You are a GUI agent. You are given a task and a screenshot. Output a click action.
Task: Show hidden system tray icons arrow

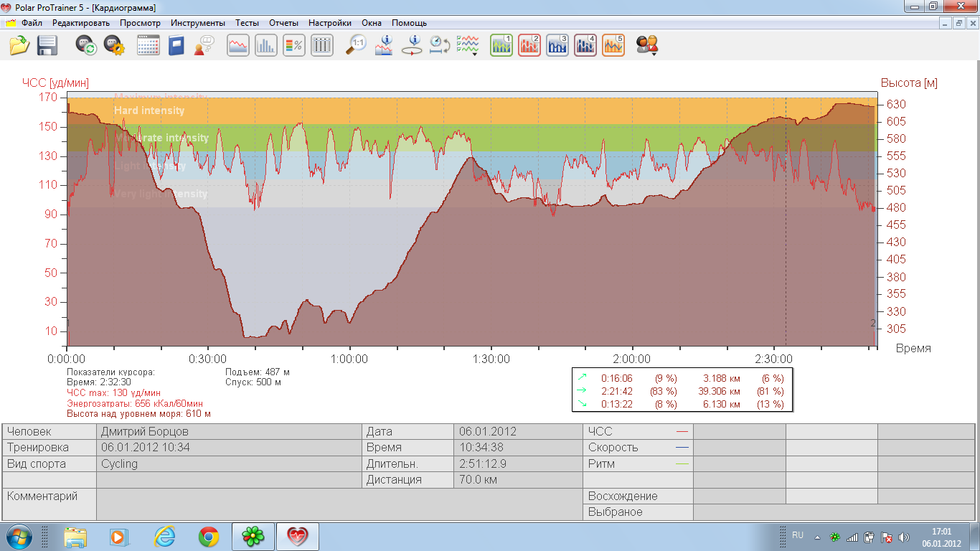(x=816, y=537)
